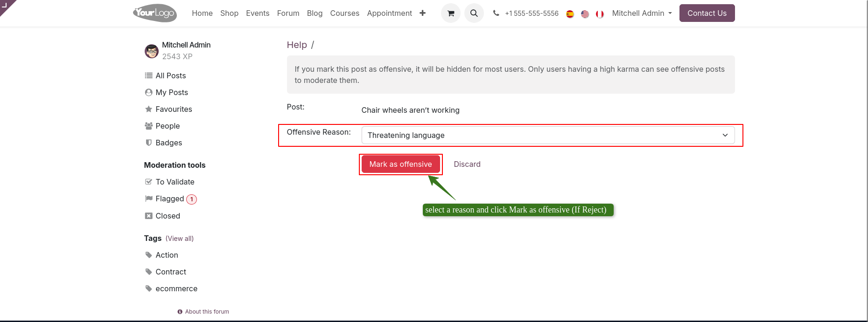The width and height of the screenshot is (868, 322).
Task: Click the Contact Us button
Action: [707, 13]
